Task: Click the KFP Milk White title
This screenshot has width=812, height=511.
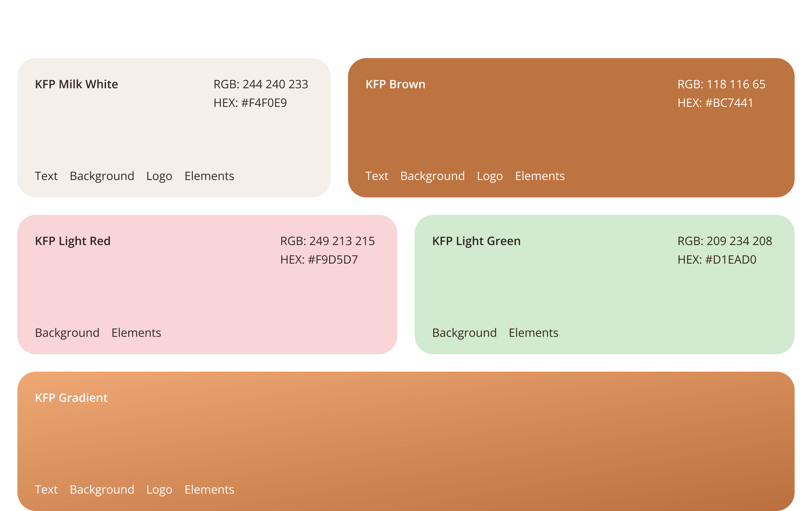Action: (77, 84)
